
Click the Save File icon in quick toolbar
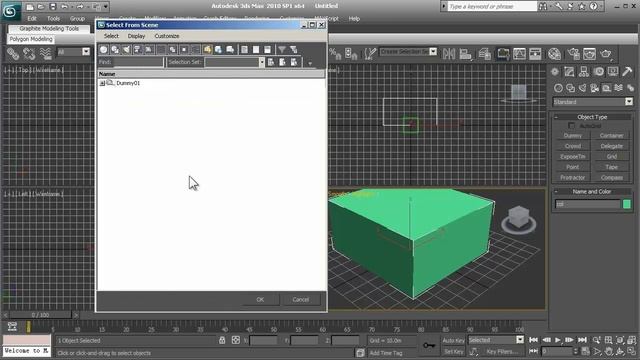click(x=53, y=7)
